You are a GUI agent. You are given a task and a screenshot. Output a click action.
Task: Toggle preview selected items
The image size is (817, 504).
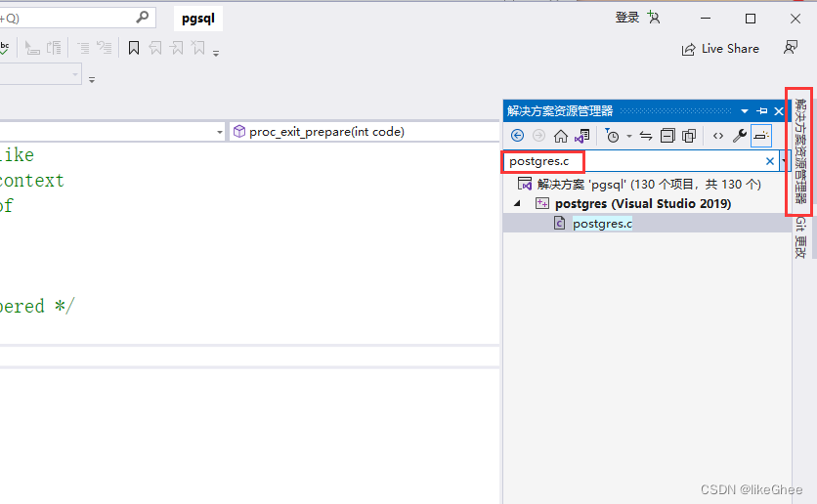point(761,136)
